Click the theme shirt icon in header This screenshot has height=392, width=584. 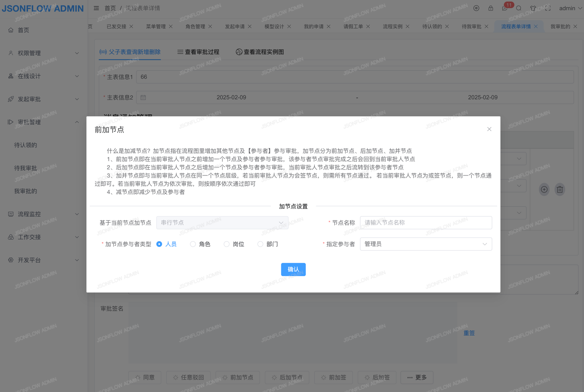coord(533,8)
